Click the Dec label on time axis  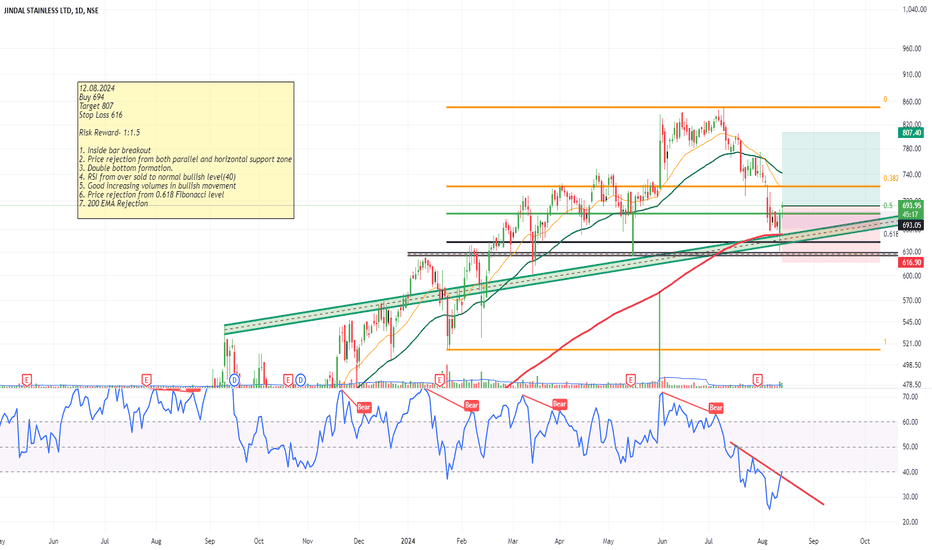coord(359,541)
